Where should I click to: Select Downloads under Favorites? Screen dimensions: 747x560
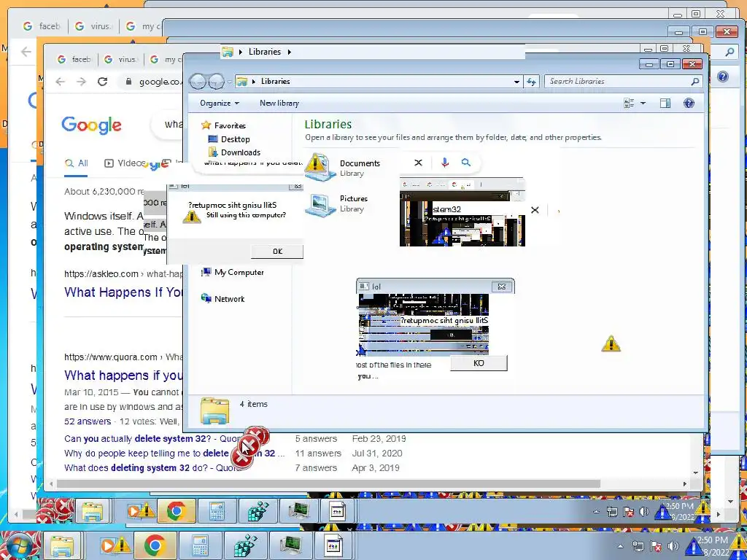234,152
